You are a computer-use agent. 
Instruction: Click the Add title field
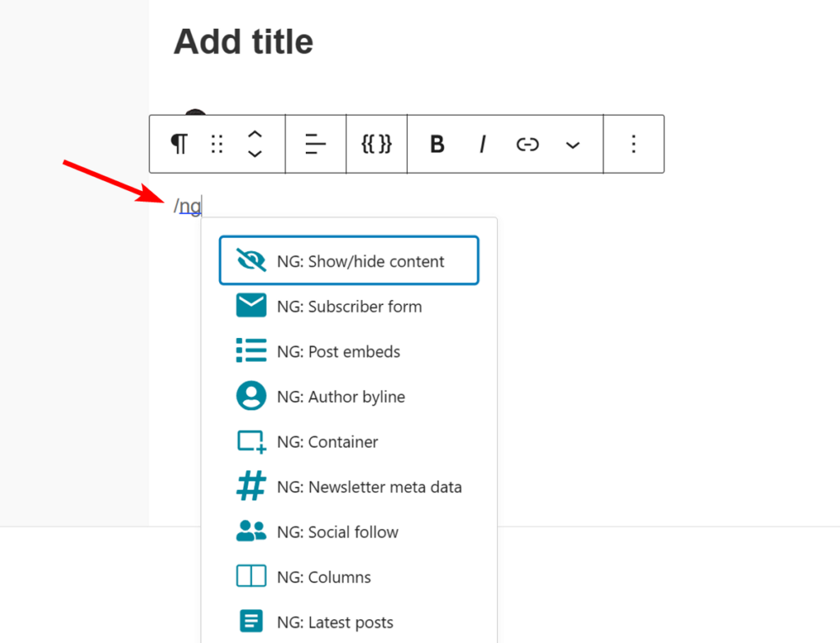[x=243, y=41]
